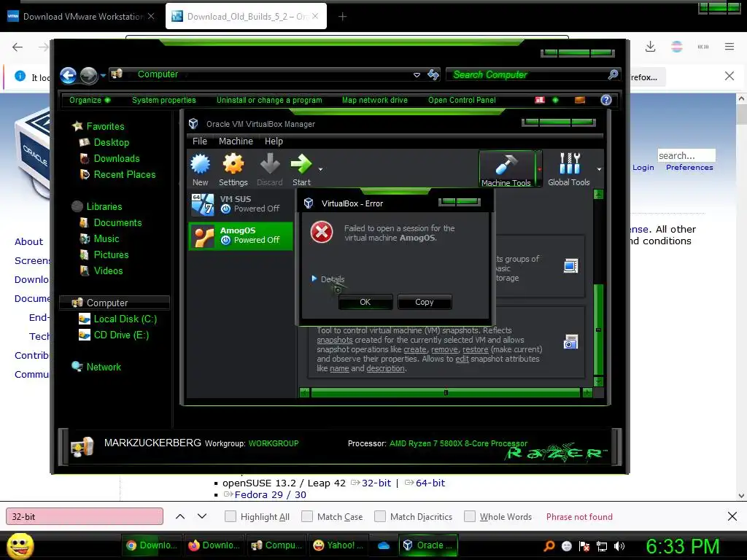Image resolution: width=747 pixels, height=560 pixels.
Task: Expand Details in the error dialog
Action: pos(328,279)
